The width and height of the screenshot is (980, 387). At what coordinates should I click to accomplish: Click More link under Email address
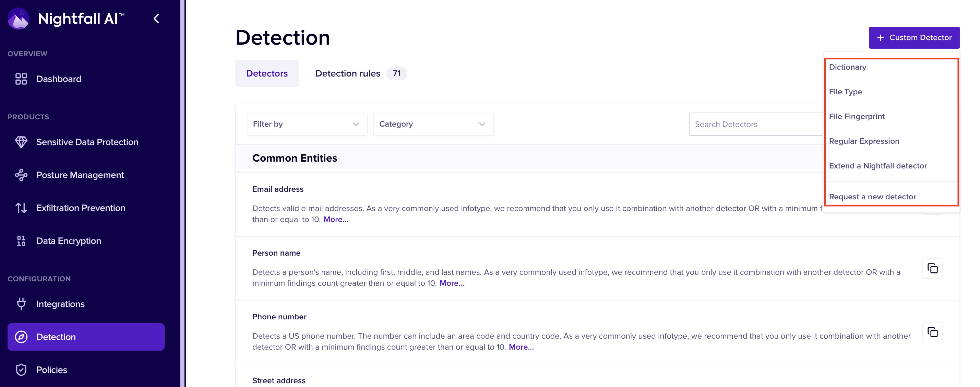[x=336, y=220]
